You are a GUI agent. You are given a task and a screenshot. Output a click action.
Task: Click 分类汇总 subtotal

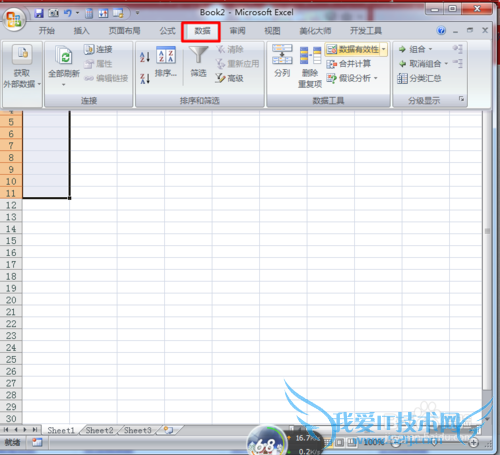(419, 79)
